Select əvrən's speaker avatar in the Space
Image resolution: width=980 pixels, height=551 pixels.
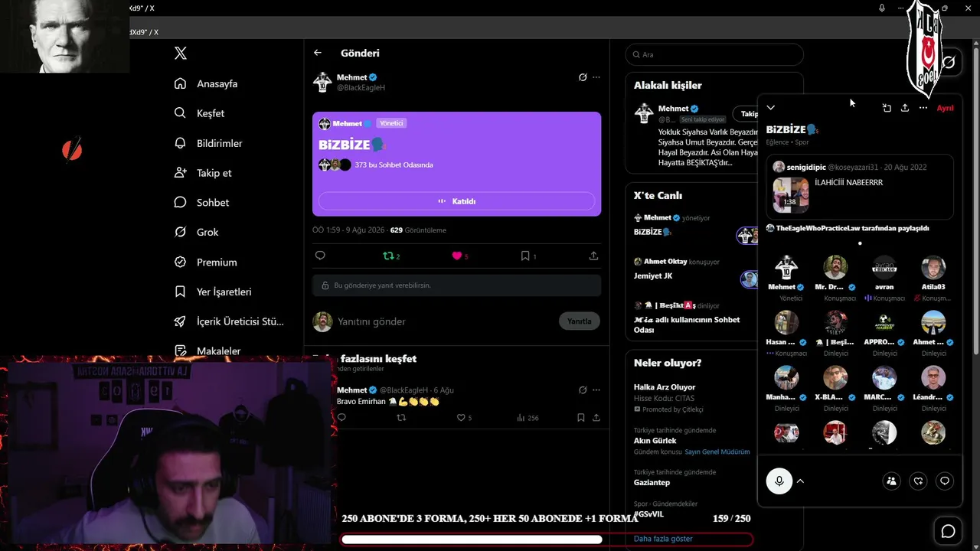click(884, 268)
